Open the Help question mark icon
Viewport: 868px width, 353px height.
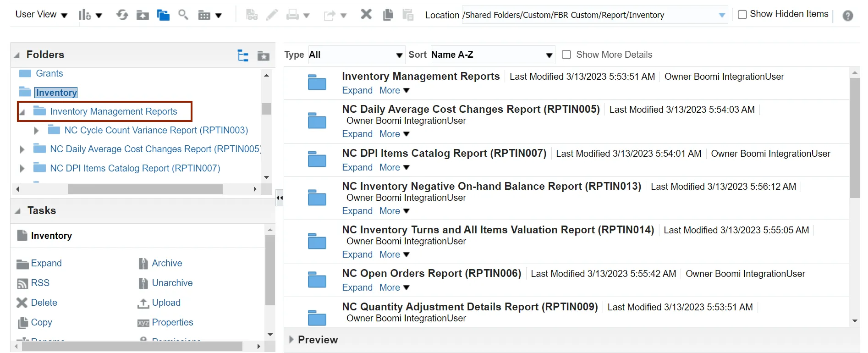847,16
